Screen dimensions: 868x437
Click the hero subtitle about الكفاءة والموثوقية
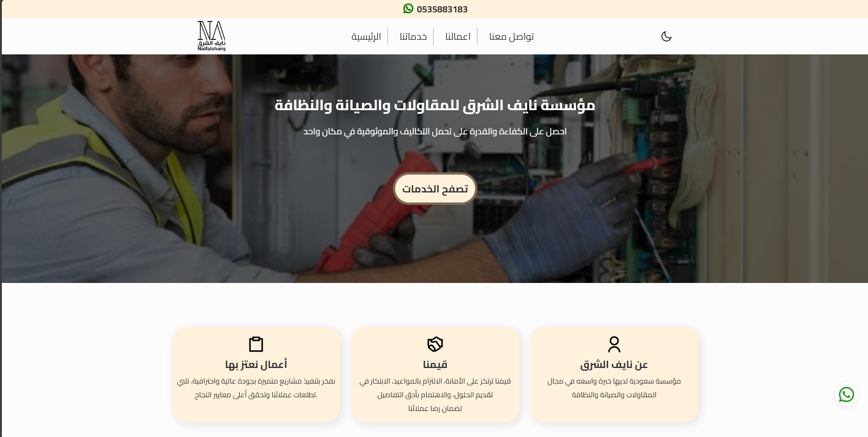[x=435, y=132]
